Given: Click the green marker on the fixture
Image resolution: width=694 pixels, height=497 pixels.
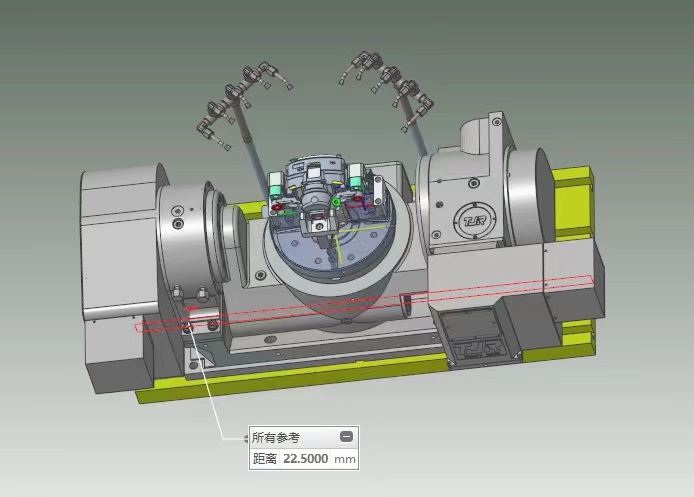Looking at the screenshot, I should 337,203.
